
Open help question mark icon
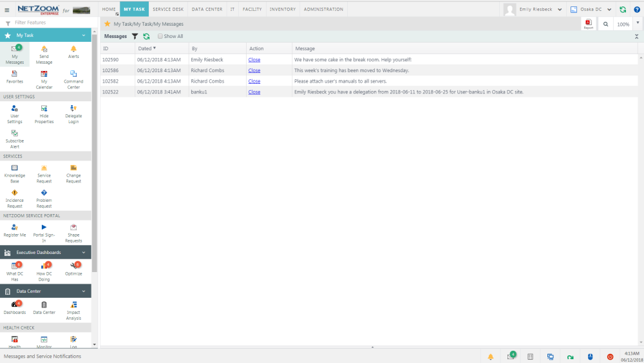point(637,10)
